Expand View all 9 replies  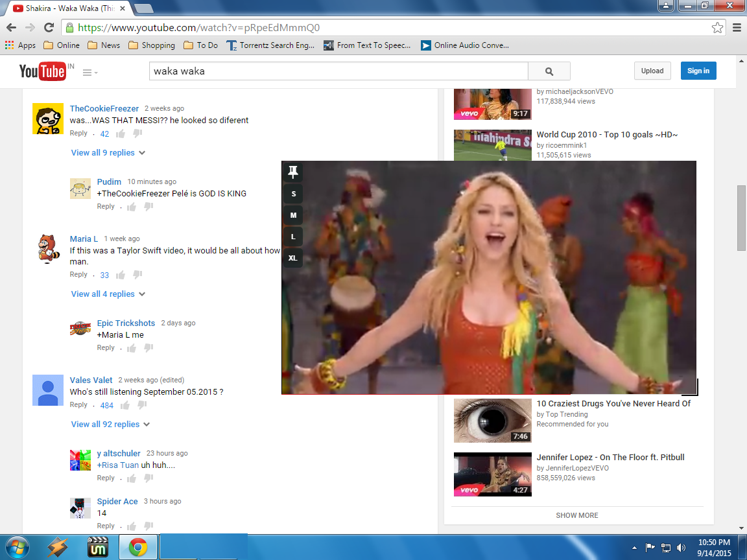coord(108,153)
